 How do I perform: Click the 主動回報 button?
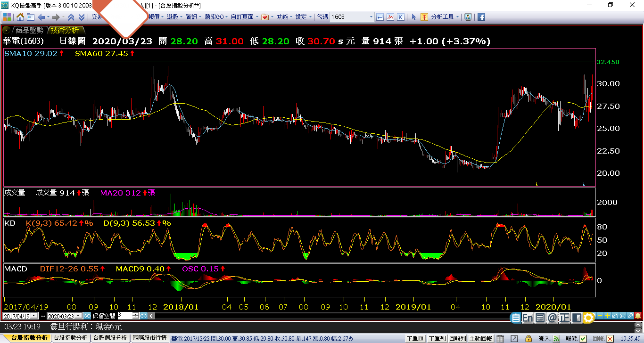coord(481,338)
